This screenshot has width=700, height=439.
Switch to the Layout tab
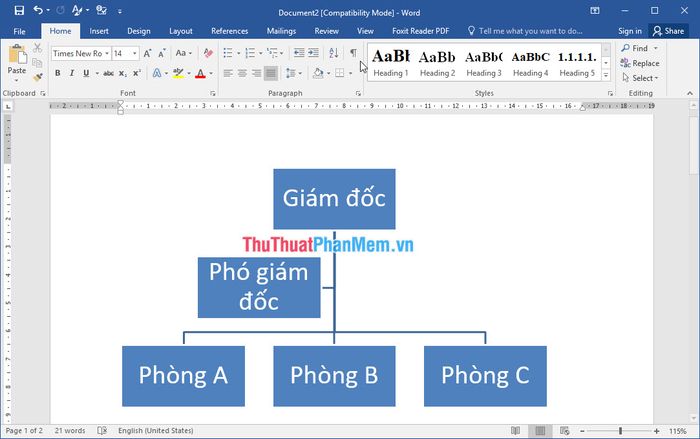(x=181, y=31)
